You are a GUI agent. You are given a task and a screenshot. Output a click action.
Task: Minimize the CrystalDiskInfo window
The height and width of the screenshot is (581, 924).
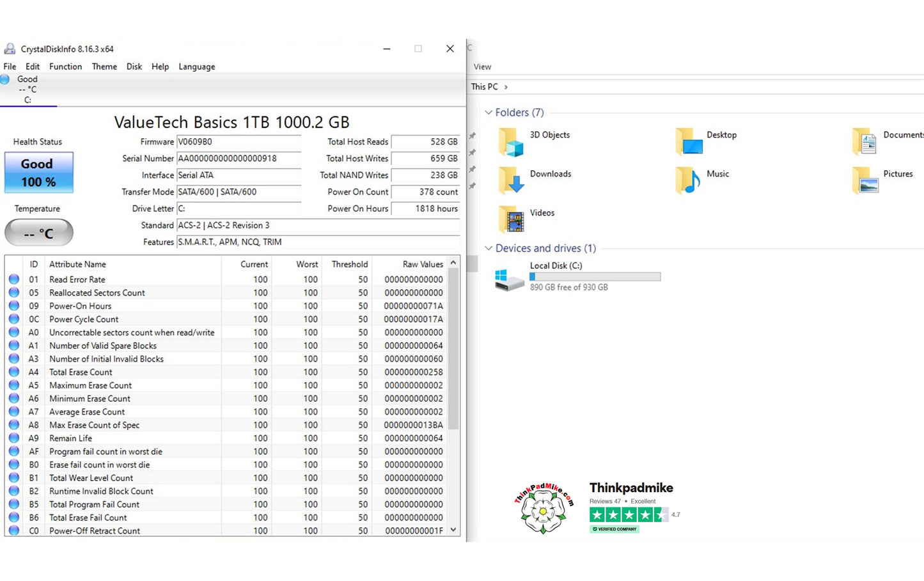tap(387, 49)
